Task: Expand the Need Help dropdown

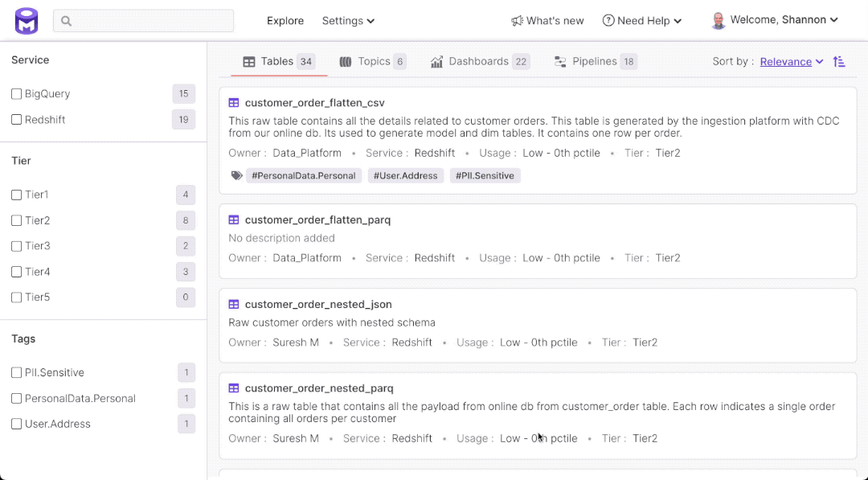Action: [x=641, y=20]
